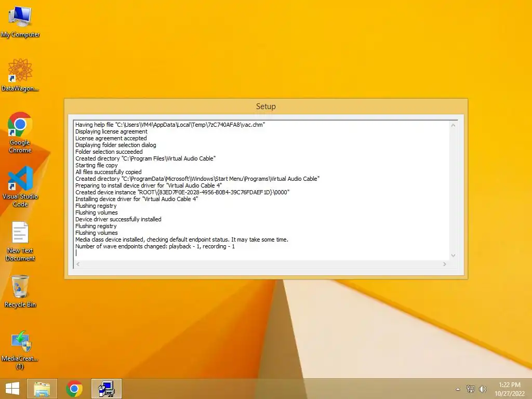The height and width of the screenshot is (399, 532).
Task: Click the line "All files successfully copied"
Action: coord(109,172)
